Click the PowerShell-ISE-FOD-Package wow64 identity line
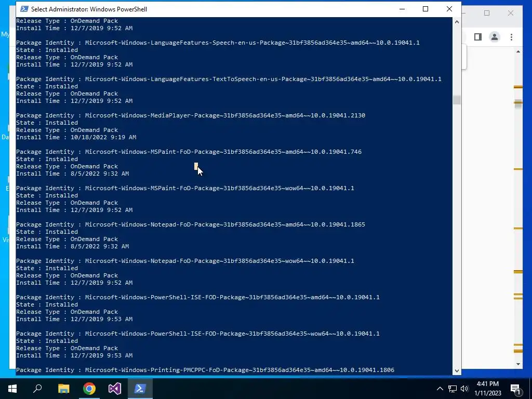 (198, 334)
